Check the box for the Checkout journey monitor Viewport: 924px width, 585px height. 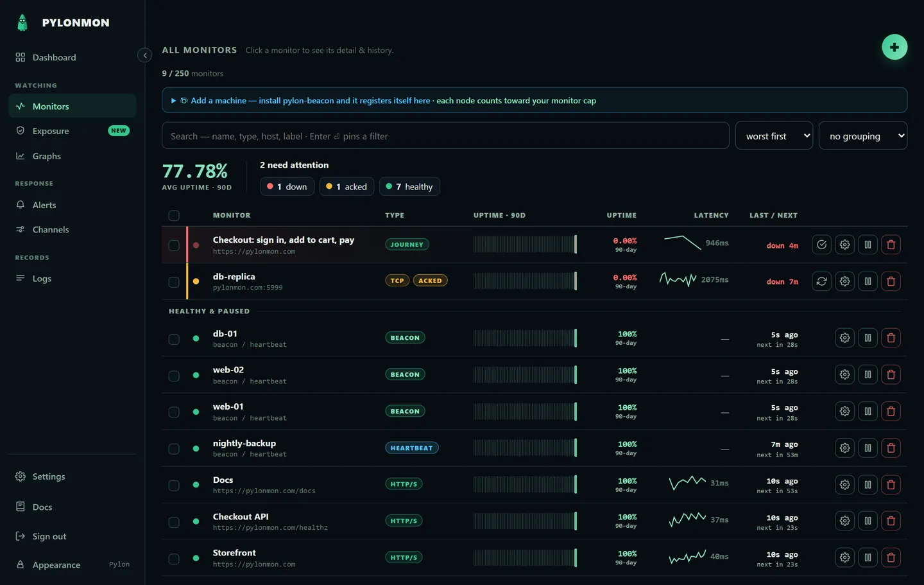(x=174, y=245)
